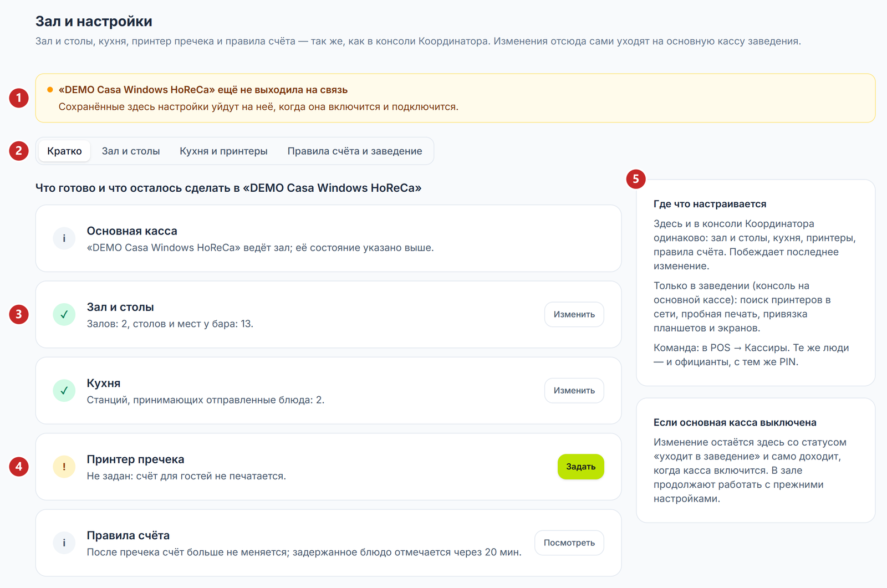
Task: Click paragraph Здесь и в консоли Координатора одинаково
Action: [755, 245]
